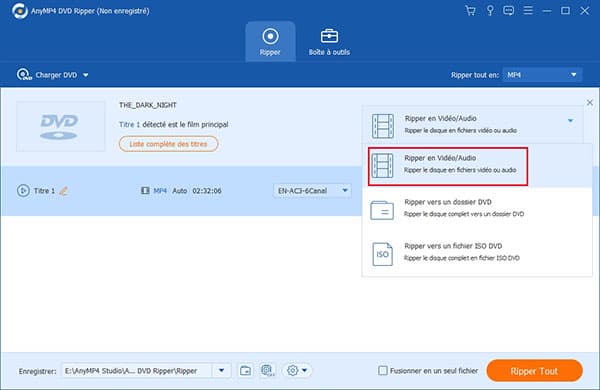Open the EN-AC3-6Canal audio track dropdown

(312, 190)
